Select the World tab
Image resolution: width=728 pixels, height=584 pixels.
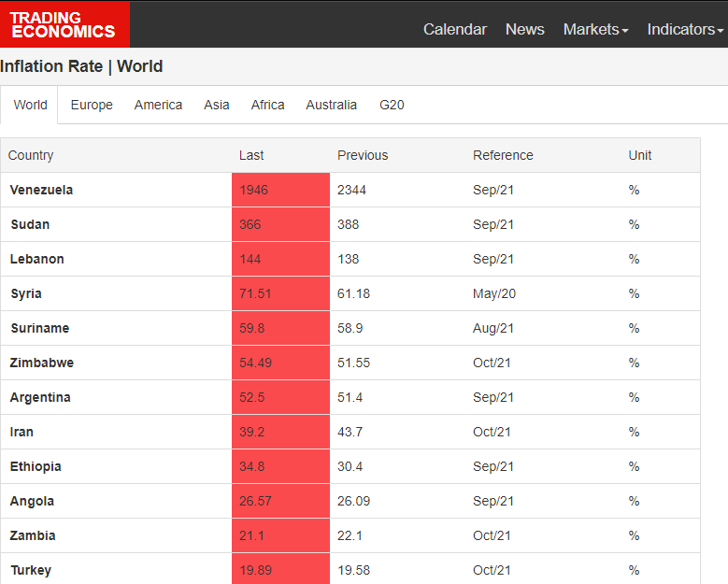(x=30, y=105)
